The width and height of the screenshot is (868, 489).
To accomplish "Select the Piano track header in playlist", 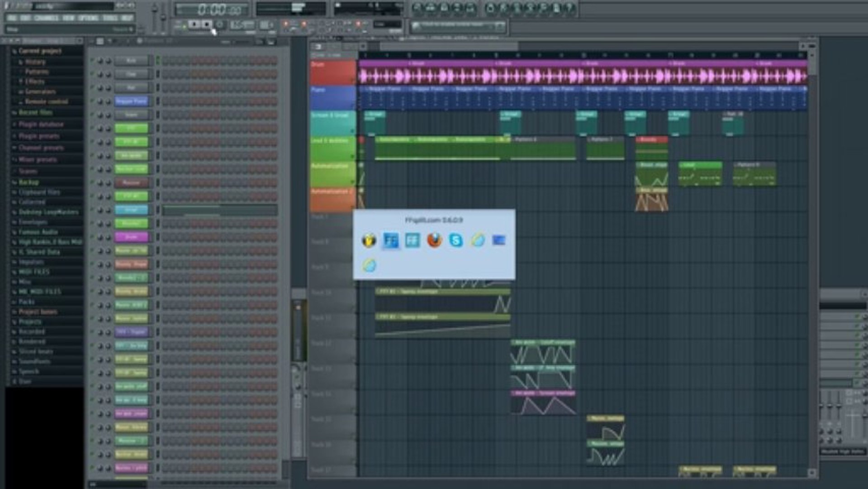I will click(x=332, y=98).
